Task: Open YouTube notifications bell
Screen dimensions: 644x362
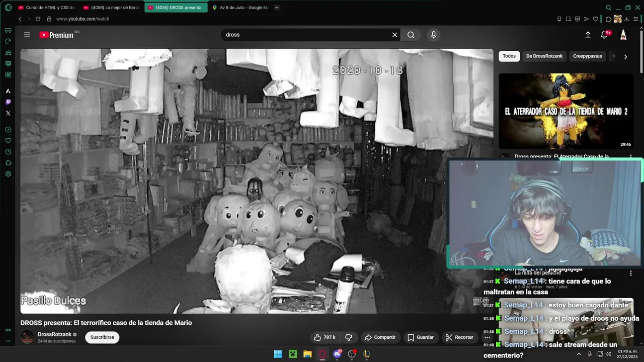Action: tap(605, 35)
